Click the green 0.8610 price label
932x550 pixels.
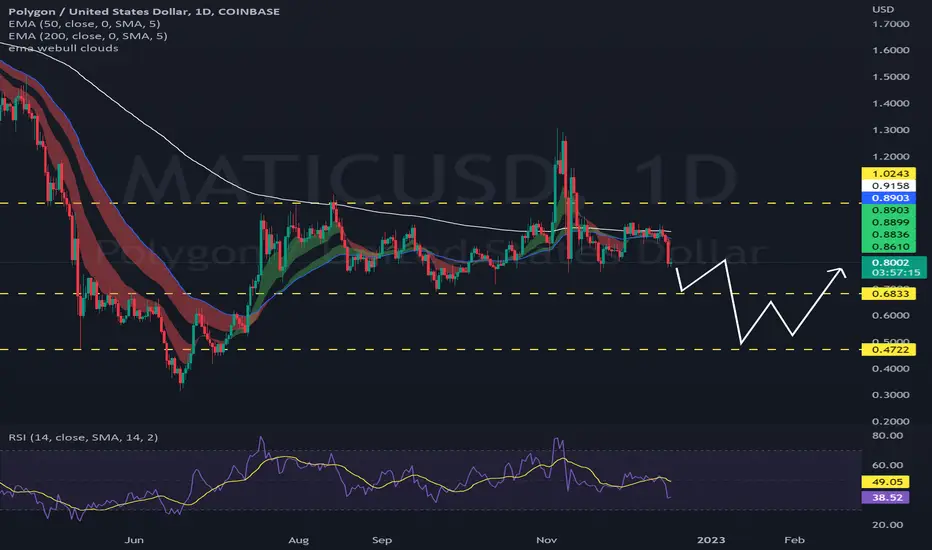point(889,246)
